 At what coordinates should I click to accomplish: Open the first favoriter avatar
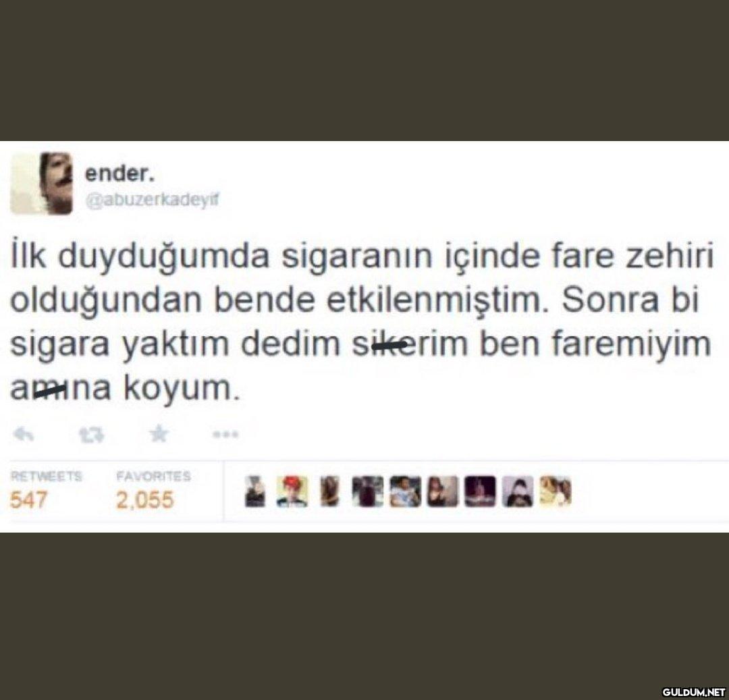coord(254,492)
